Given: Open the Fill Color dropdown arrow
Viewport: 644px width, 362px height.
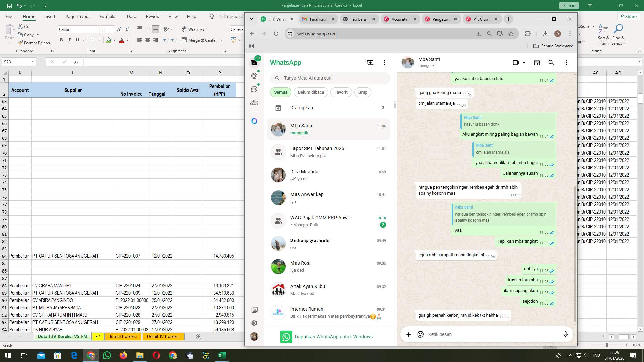Looking at the screenshot, I should [114, 40].
